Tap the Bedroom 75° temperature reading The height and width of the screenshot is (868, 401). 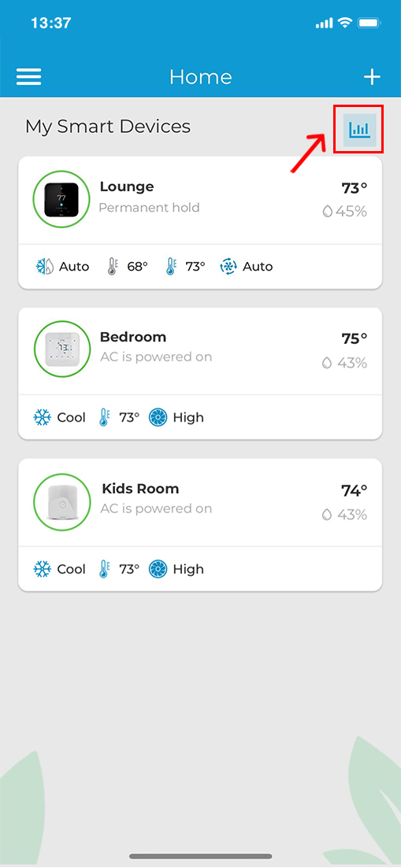(355, 339)
